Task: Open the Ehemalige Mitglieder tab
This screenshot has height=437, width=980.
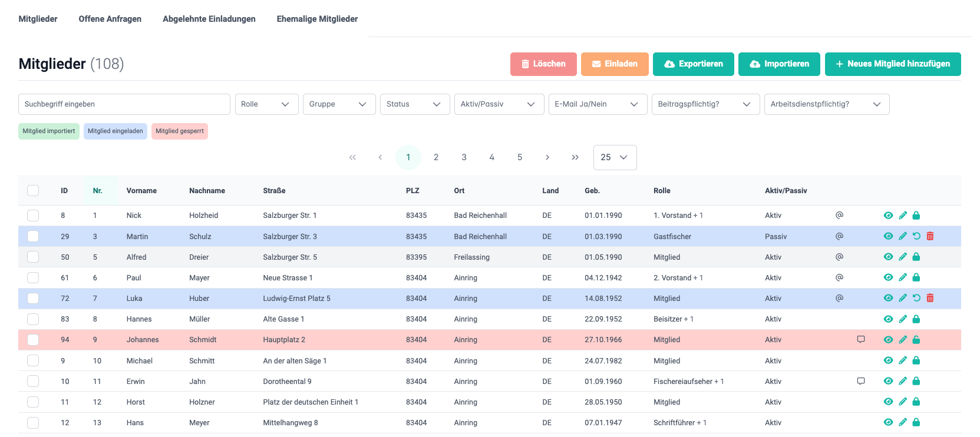Action: [317, 19]
